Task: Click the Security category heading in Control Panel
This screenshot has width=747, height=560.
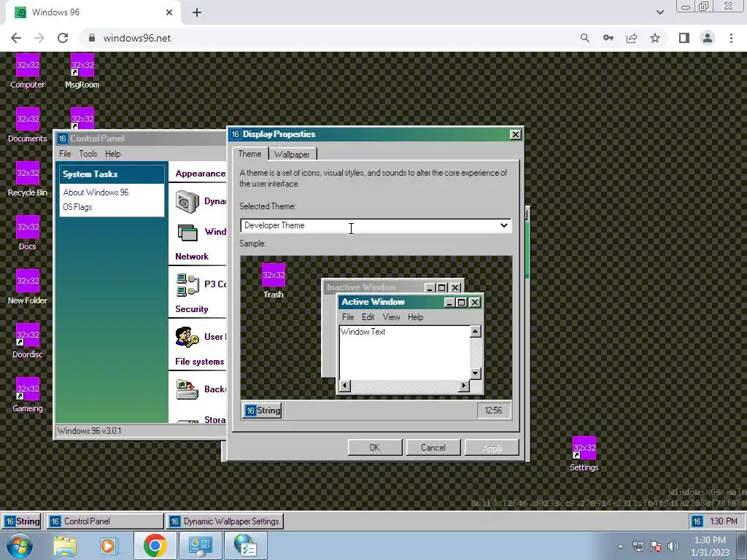Action: click(192, 309)
